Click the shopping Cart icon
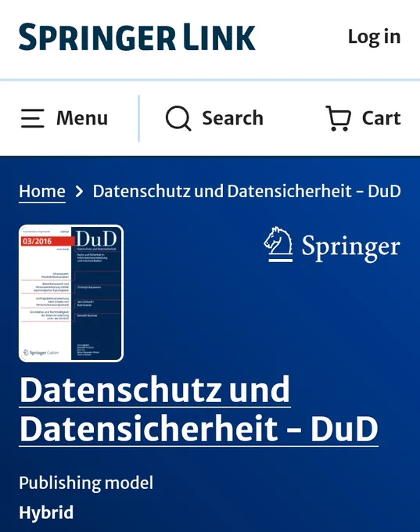 (x=338, y=118)
